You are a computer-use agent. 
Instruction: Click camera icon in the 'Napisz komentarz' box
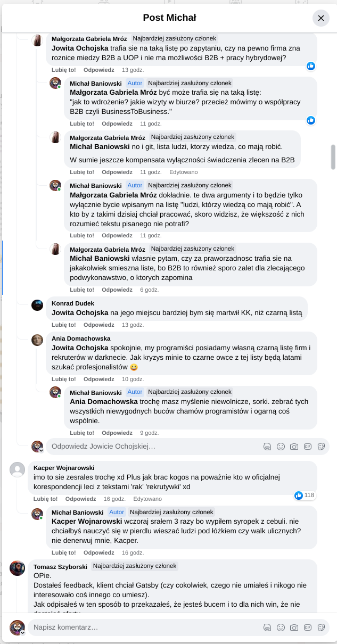point(294,628)
